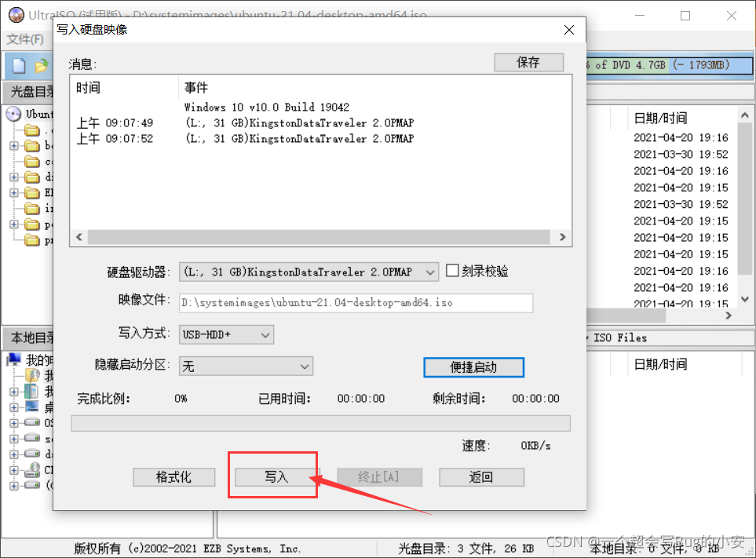
Task: Select the folder icon labeled 'in…'
Action: coord(32,209)
